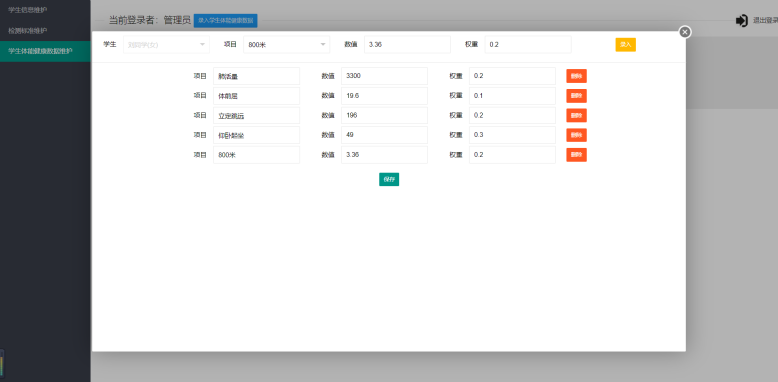
Task: Click the green 保存 button
Action: (389, 180)
